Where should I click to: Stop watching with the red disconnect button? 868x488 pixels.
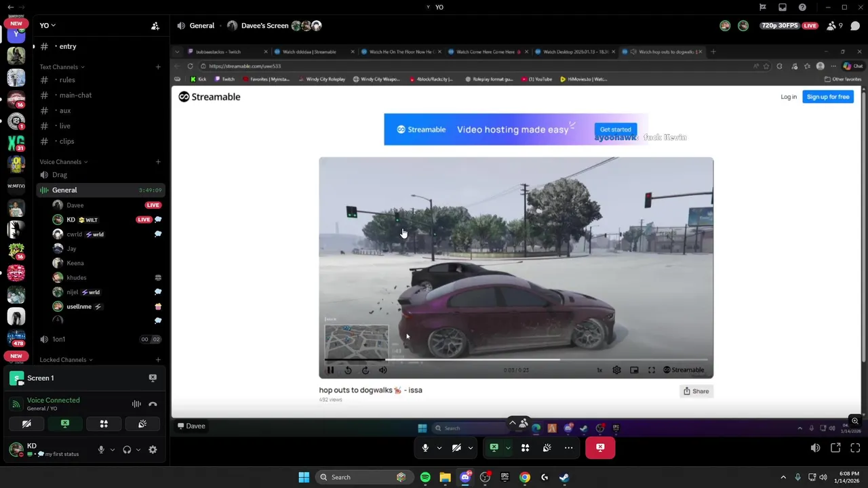pyautogui.click(x=600, y=448)
